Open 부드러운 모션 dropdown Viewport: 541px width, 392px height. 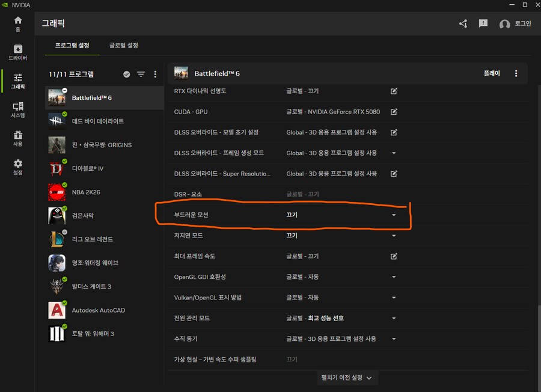pos(394,215)
